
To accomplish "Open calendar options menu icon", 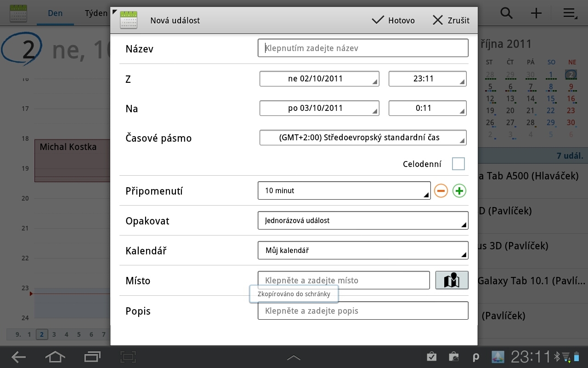I will pos(570,13).
